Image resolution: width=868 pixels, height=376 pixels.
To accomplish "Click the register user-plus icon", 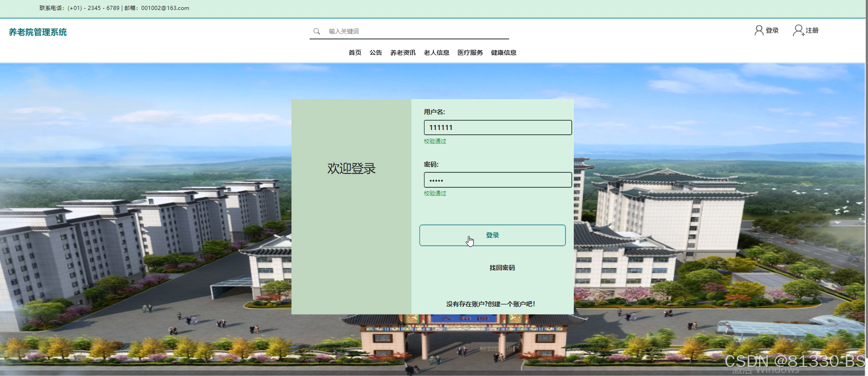I will click(x=799, y=30).
